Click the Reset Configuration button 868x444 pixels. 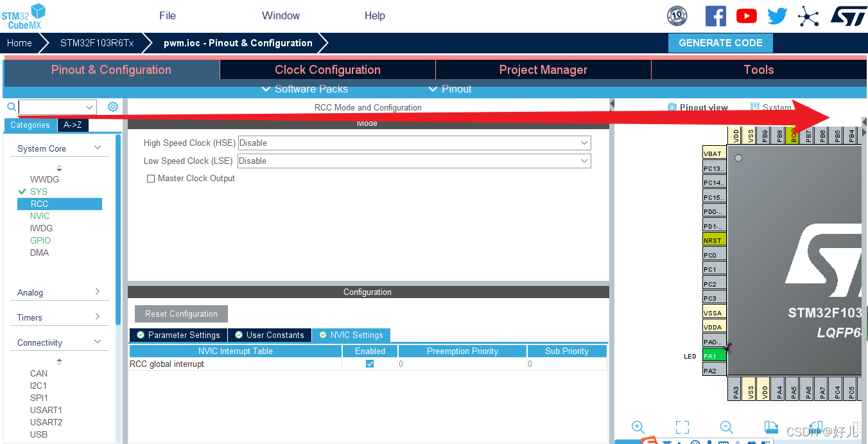click(181, 314)
